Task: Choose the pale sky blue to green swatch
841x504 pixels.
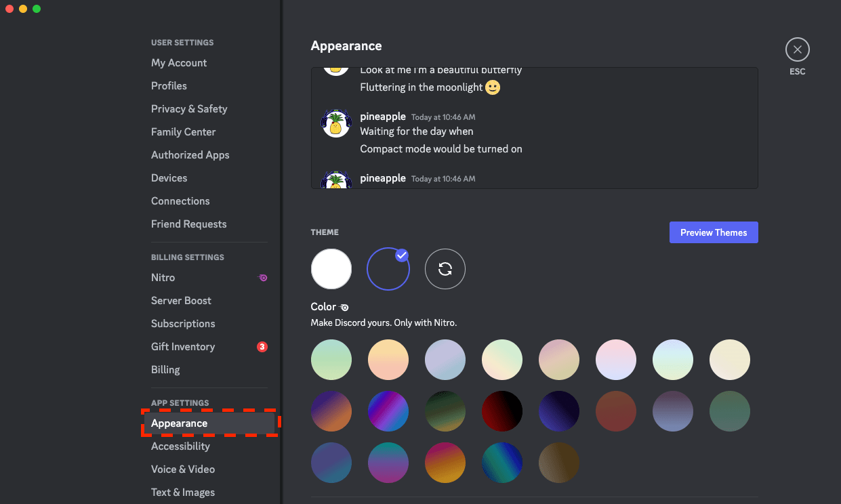Action: tap(673, 360)
